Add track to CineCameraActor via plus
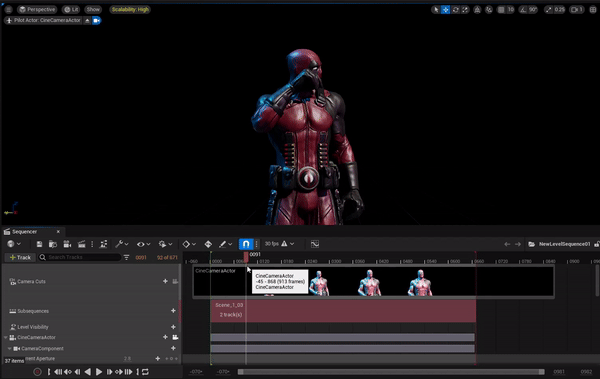This screenshot has width=600, height=379. click(x=165, y=337)
